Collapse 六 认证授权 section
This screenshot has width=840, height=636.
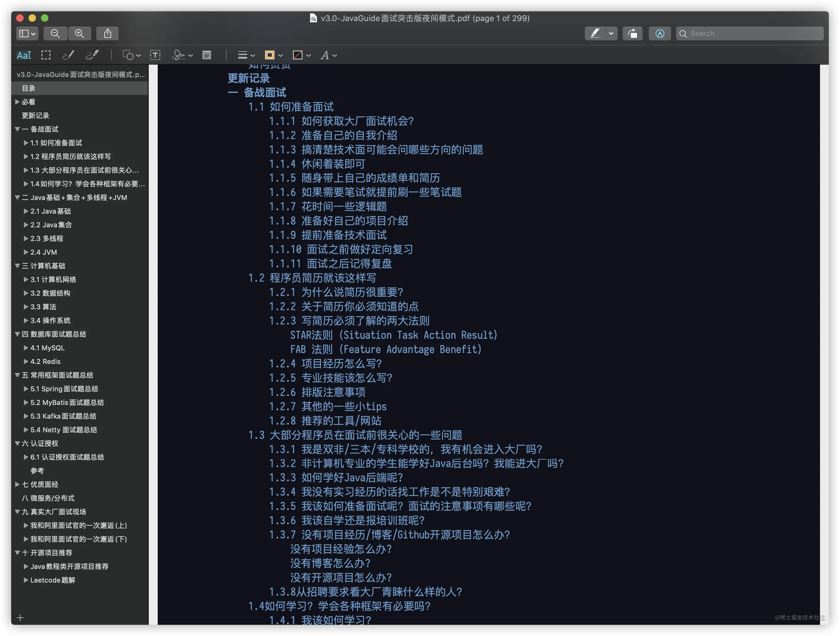[x=17, y=444]
